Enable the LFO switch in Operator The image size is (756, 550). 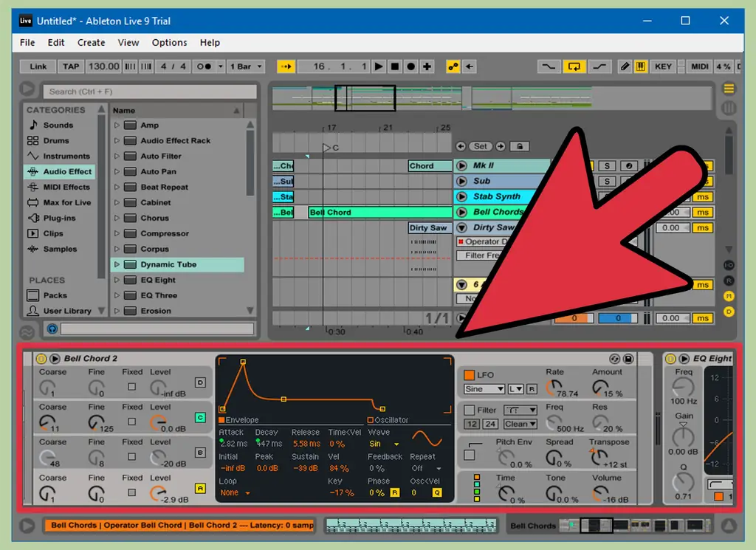pos(469,375)
